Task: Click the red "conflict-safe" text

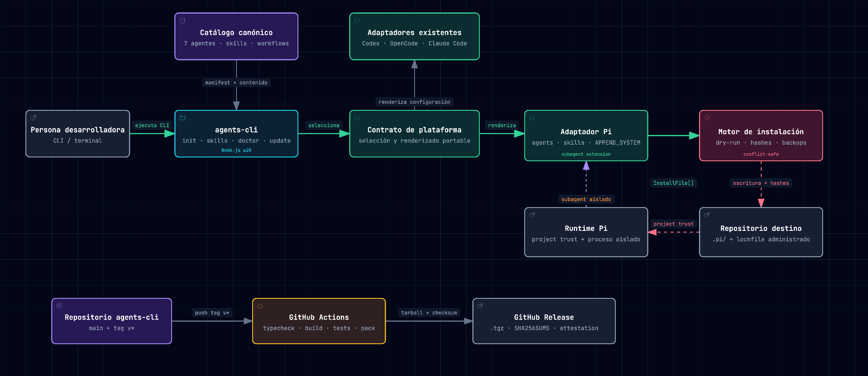Action: click(x=761, y=154)
